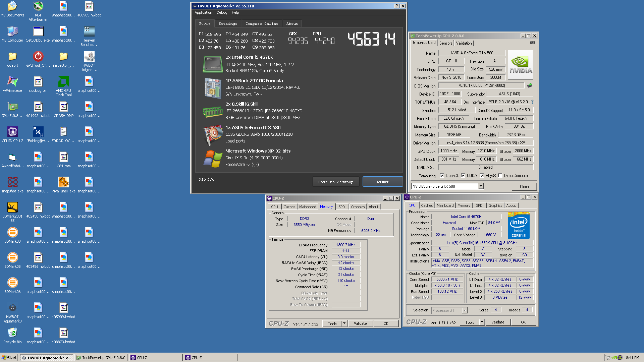Launch snapshot.exe desktop icon
Viewport: 644px width, 362px height.
(12, 185)
